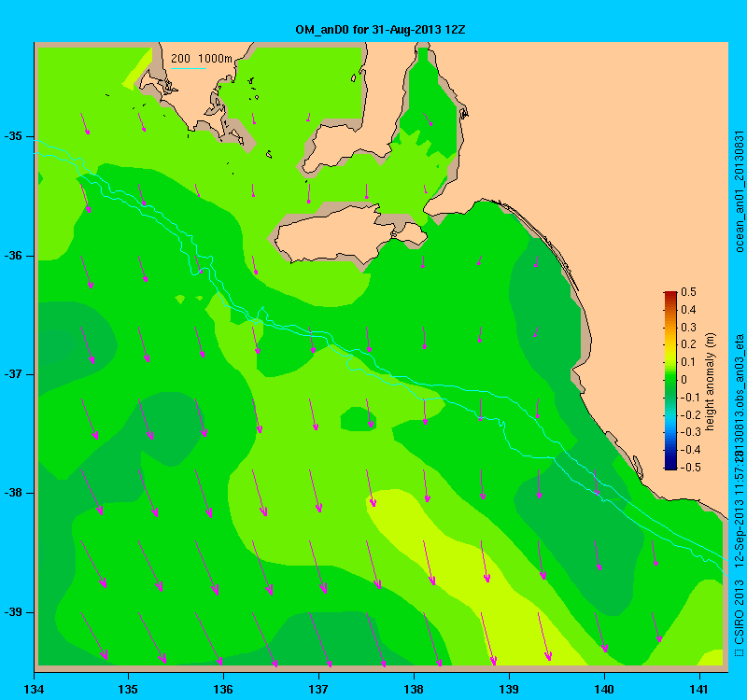Click the latitude label -39
The width and height of the screenshot is (747, 700).
coord(13,612)
